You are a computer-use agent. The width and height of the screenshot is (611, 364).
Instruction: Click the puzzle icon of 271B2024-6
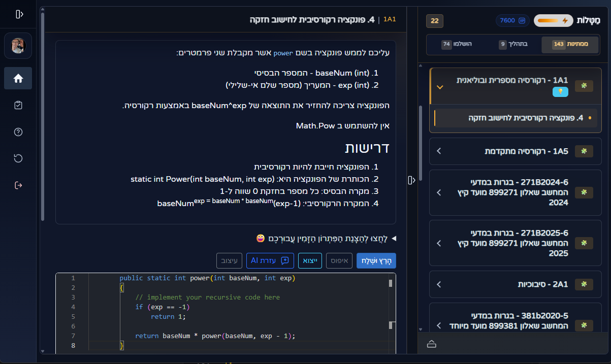coord(584,192)
